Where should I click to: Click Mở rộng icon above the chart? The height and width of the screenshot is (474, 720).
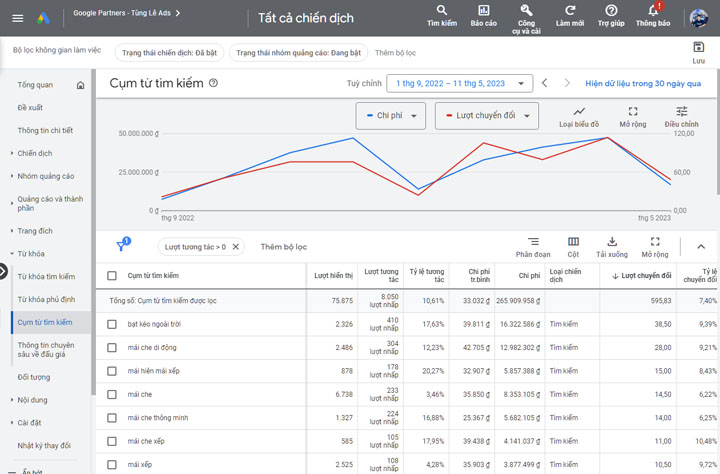point(633,117)
